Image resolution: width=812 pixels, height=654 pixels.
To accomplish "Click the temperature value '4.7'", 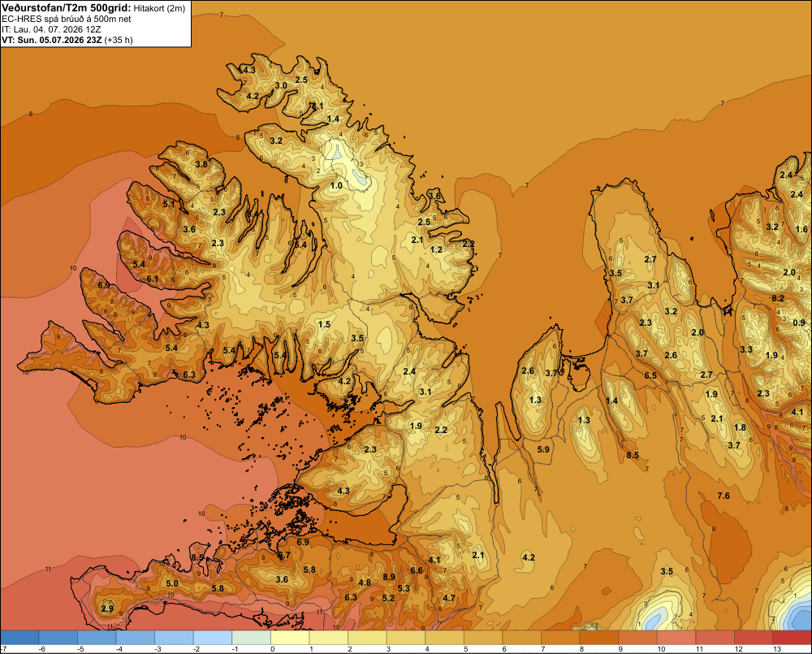I will tap(449, 598).
